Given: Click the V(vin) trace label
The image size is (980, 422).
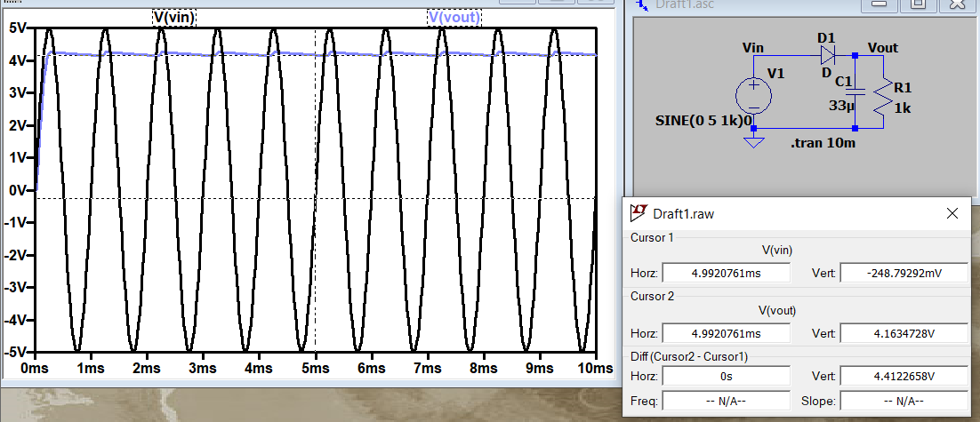Looking at the screenshot, I should 173,17.
